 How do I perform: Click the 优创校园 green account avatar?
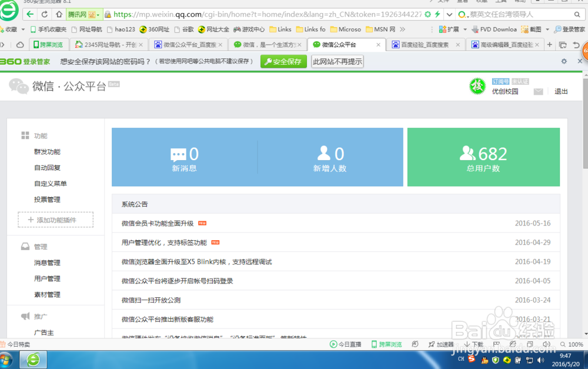pyautogui.click(x=477, y=86)
